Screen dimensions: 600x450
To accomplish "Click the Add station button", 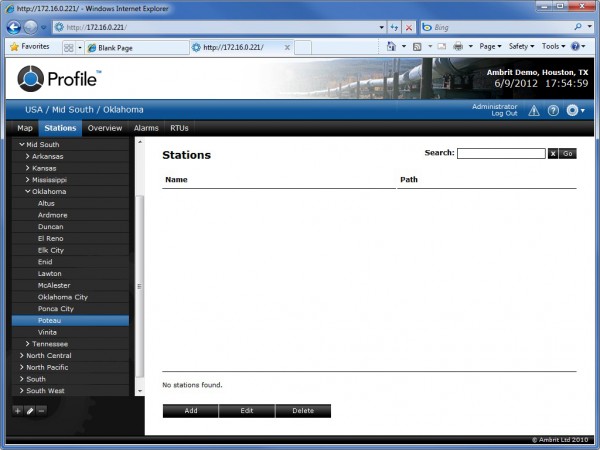I will coord(191,411).
